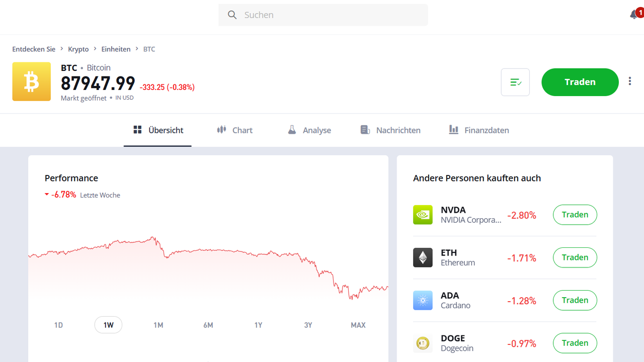Click the BTC breadcrumb
Screen dimensions: 644x362
tap(149, 49)
